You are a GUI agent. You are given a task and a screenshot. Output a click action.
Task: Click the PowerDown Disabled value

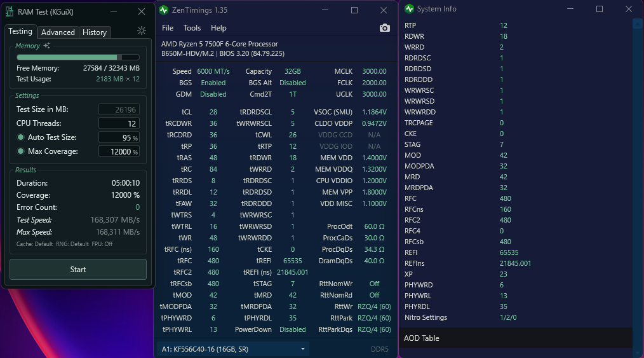click(292, 329)
